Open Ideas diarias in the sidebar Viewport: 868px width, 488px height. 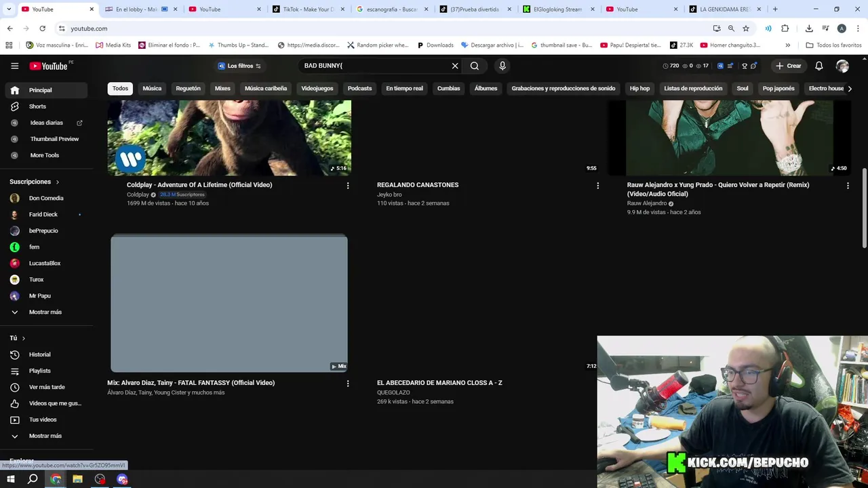coord(45,123)
